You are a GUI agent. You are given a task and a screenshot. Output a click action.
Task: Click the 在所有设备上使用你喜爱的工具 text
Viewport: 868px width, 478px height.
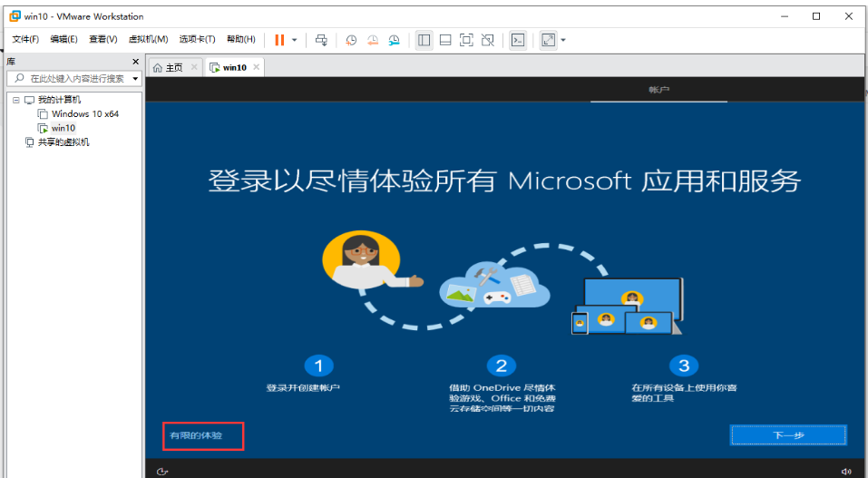pyautogui.click(x=684, y=393)
